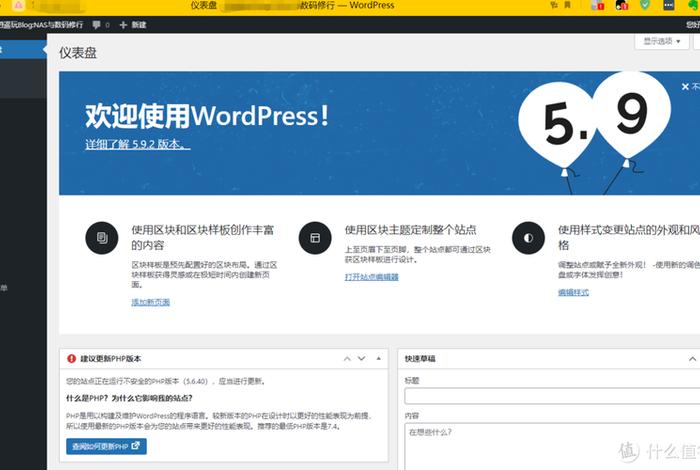
Task: Open the 打开站点编辑器 link
Action: pos(371,277)
